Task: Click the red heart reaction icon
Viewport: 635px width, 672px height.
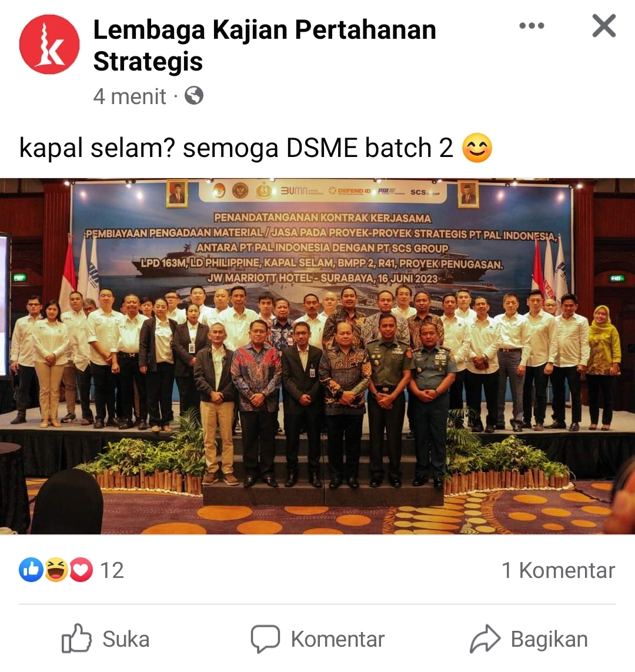Action: tap(81, 570)
